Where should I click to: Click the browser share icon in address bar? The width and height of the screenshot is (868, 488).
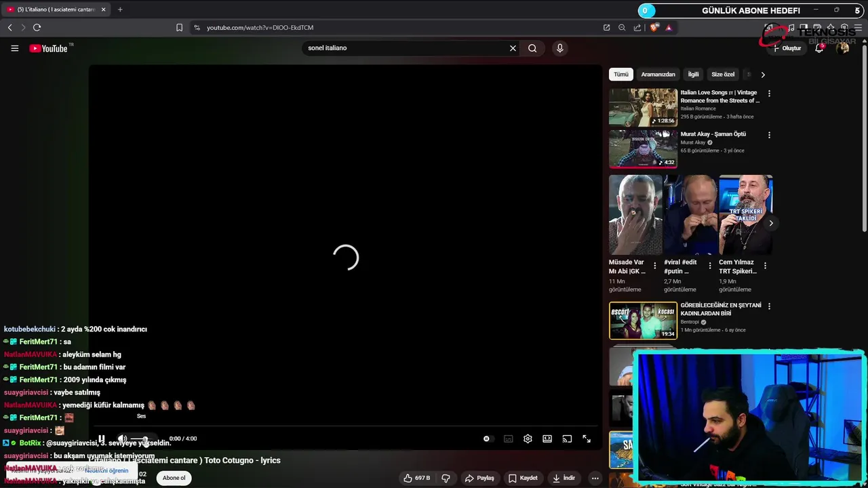pyautogui.click(x=637, y=28)
